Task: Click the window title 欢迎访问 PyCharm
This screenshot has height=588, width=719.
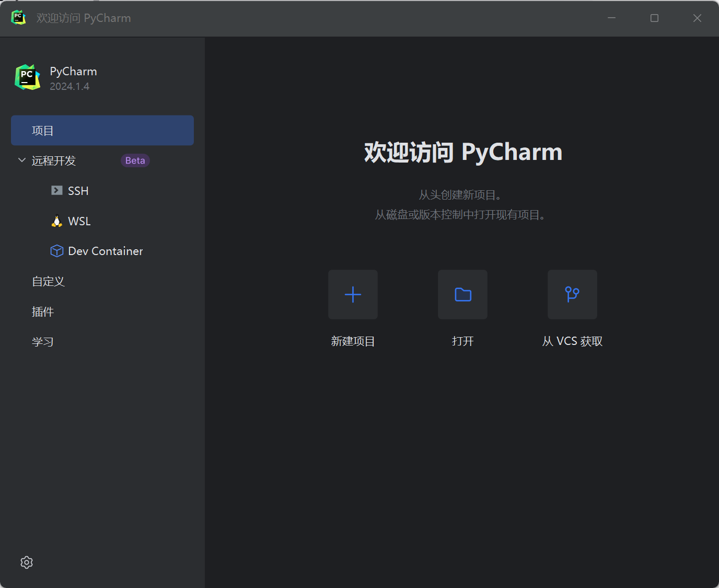Action: click(x=84, y=18)
